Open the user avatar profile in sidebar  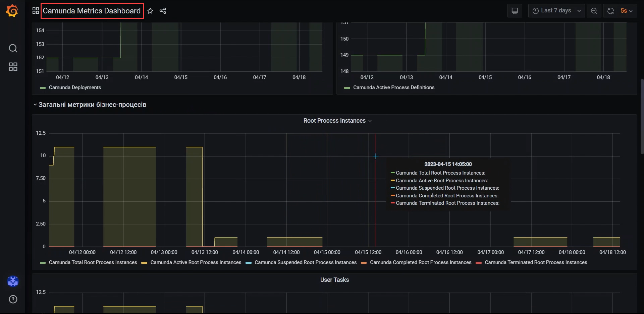coord(13,281)
